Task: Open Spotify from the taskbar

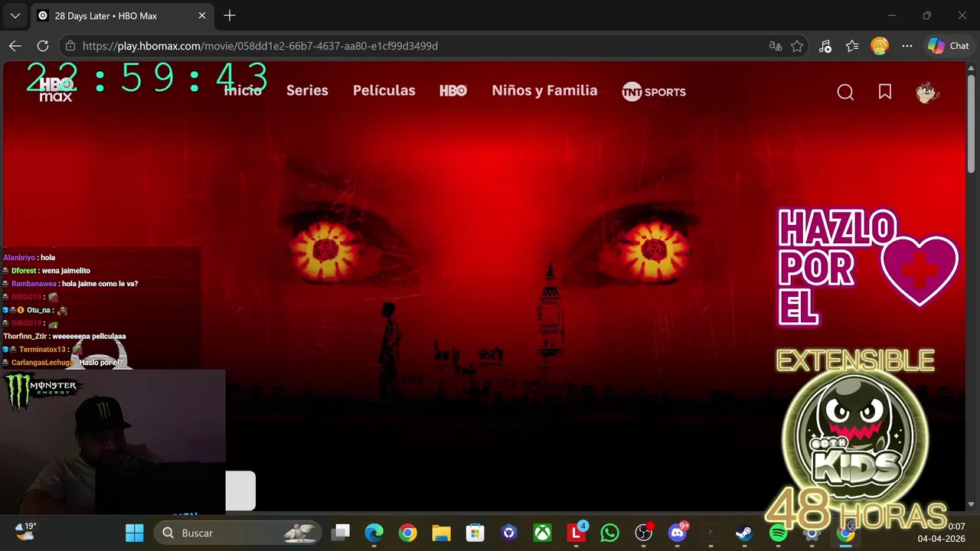Action: pyautogui.click(x=778, y=533)
